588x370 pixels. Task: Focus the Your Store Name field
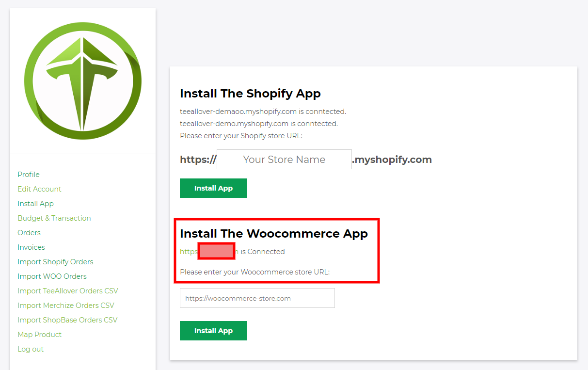click(284, 160)
